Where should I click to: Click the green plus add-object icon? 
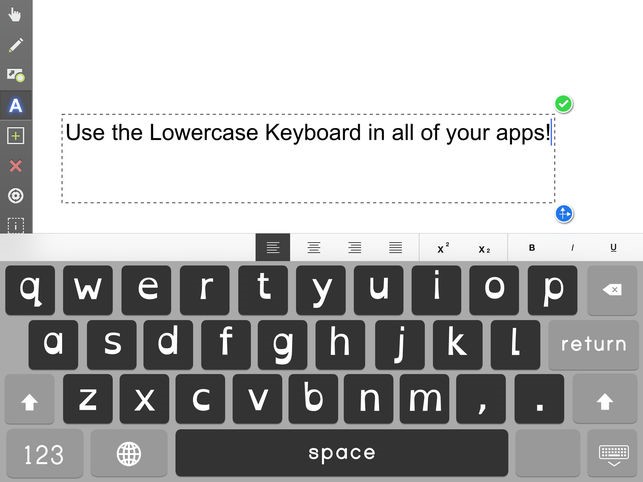tap(16, 136)
